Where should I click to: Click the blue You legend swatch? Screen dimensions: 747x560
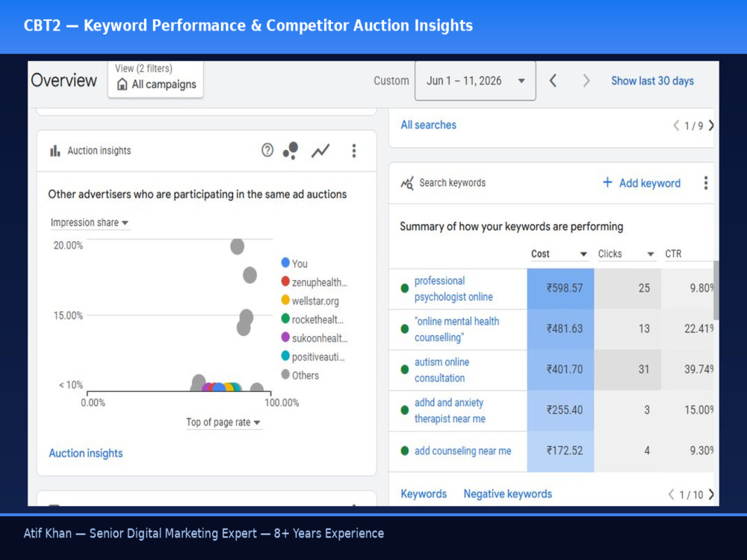coord(285,263)
